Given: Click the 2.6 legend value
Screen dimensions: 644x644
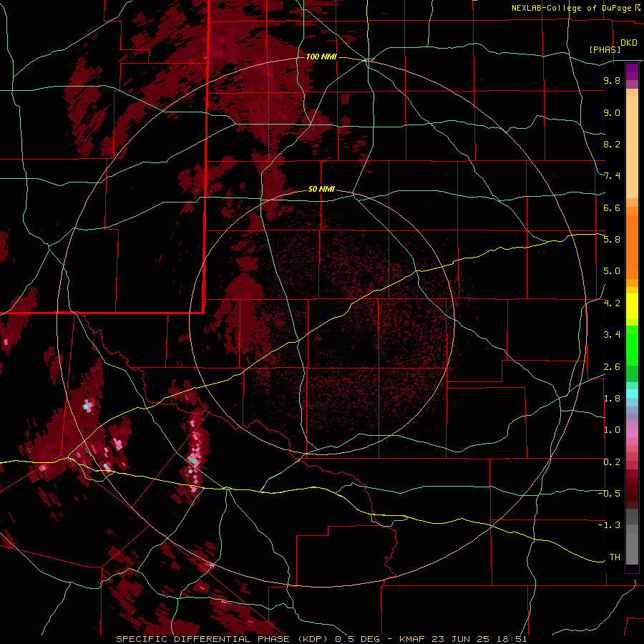Looking at the screenshot, I should tap(612, 367).
